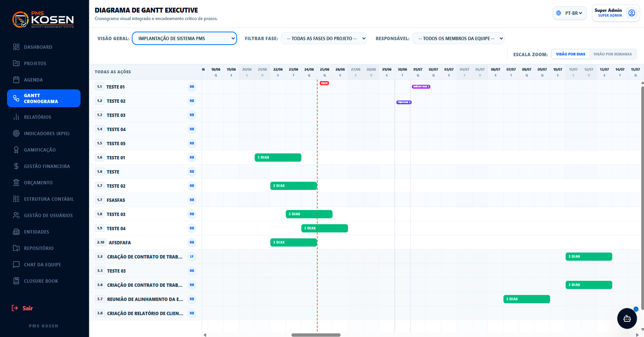Click the Entidades building icon
644x337 pixels.
point(16,232)
